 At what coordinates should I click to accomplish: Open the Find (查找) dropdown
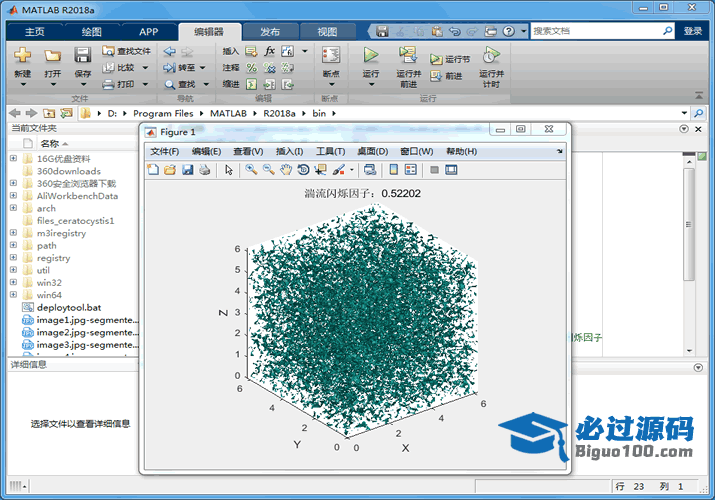[206, 84]
